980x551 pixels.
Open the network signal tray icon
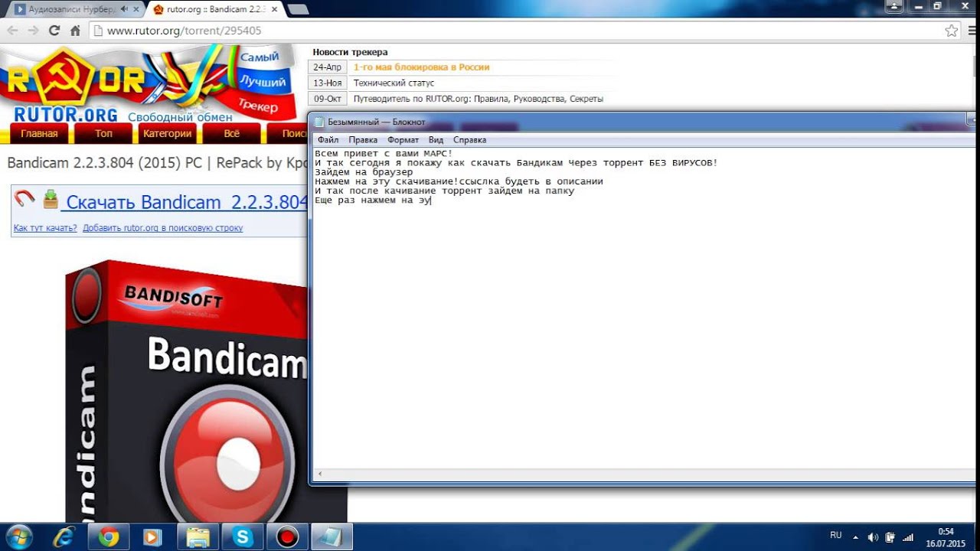[908, 537]
